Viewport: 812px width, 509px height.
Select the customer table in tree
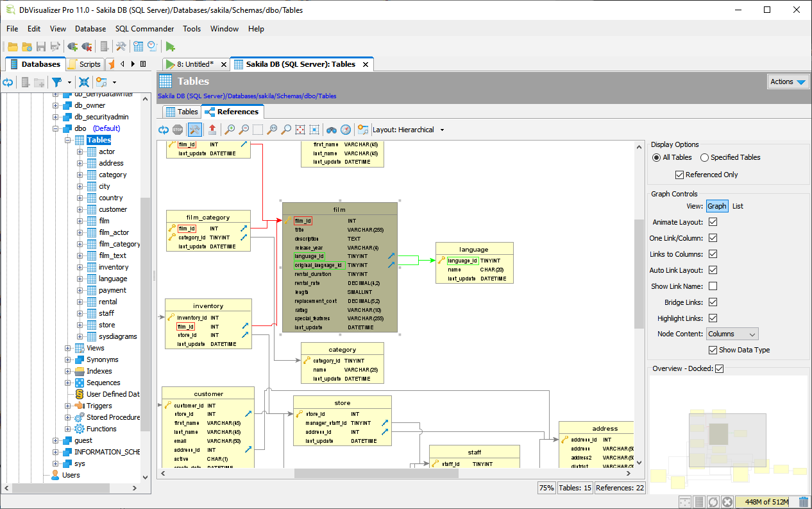click(113, 209)
